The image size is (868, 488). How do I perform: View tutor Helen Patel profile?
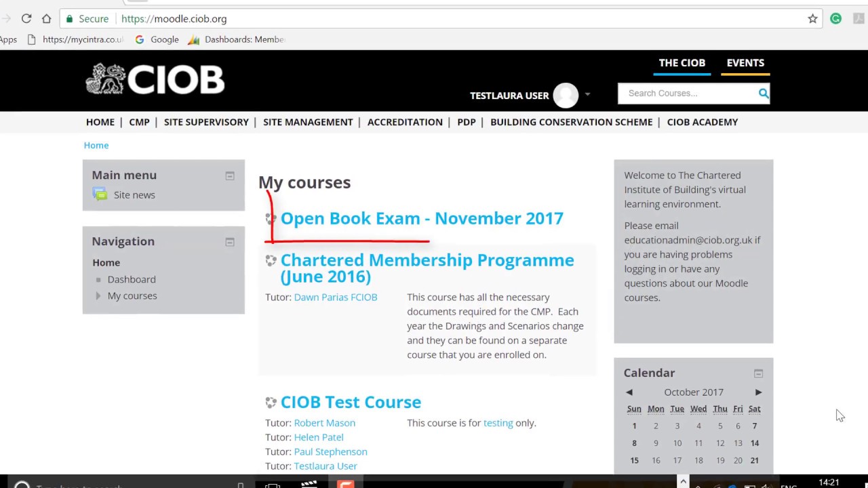(x=319, y=437)
